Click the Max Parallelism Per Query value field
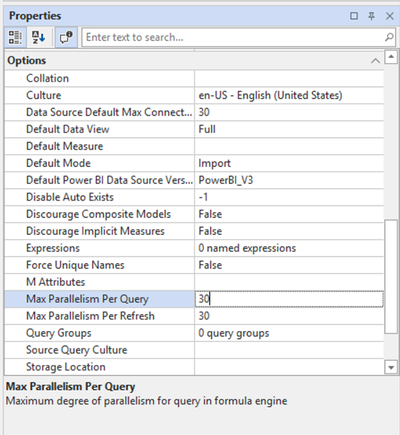This screenshot has width=400, height=435. click(289, 299)
